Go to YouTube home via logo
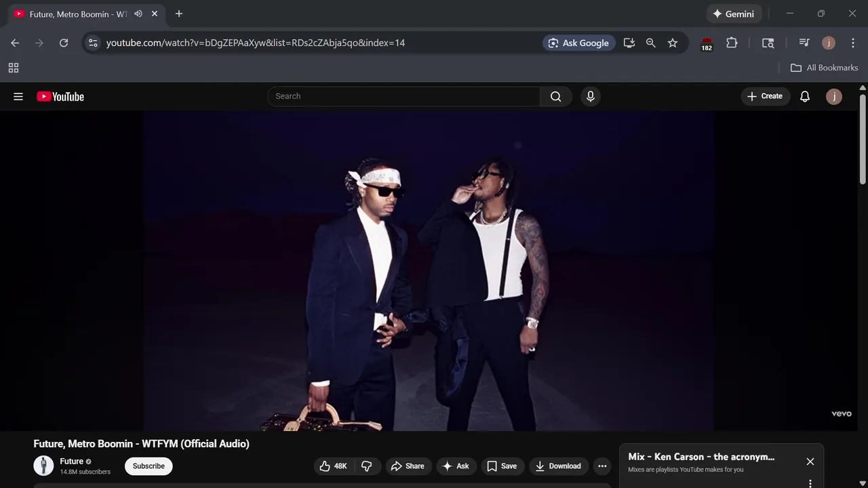Viewport: 868px width, 488px height. (x=60, y=96)
